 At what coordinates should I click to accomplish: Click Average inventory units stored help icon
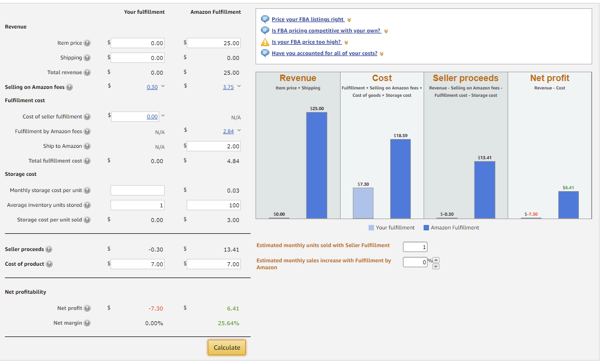(x=87, y=205)
